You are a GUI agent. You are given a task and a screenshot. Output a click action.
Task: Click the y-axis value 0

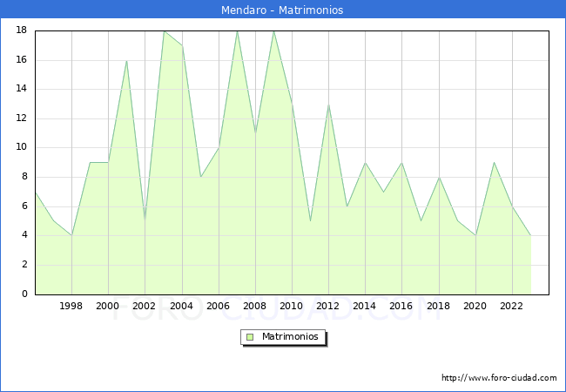[24, 294]
